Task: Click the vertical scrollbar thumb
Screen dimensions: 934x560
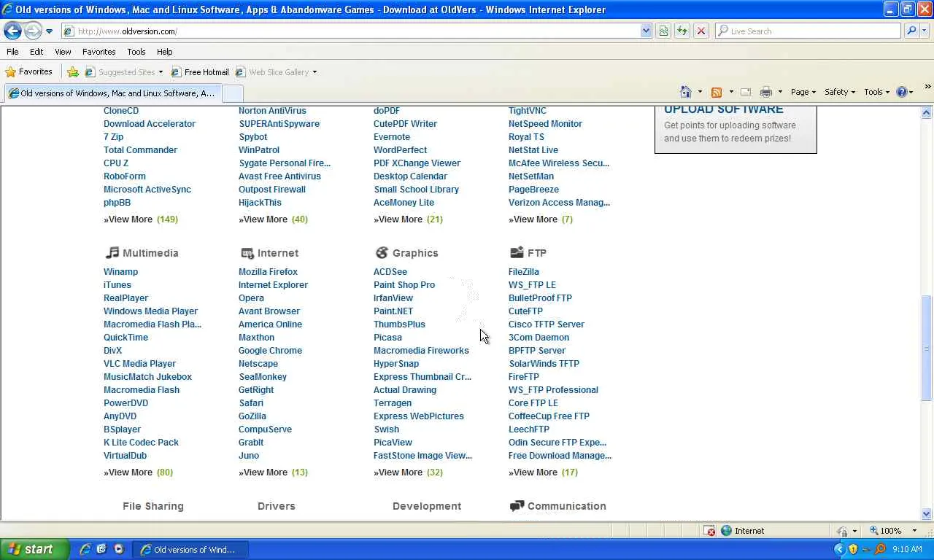Action: (x=926, y=347)
